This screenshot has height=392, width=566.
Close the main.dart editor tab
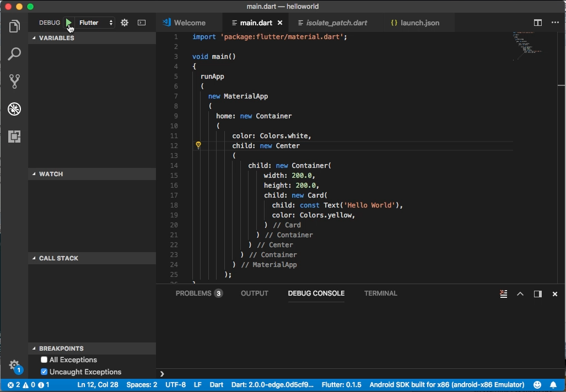click(x=280, y=23)
